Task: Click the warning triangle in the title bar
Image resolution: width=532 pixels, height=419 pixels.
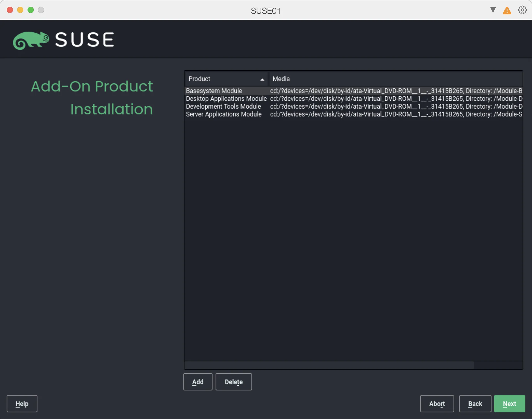Action: tap(507, 10)
